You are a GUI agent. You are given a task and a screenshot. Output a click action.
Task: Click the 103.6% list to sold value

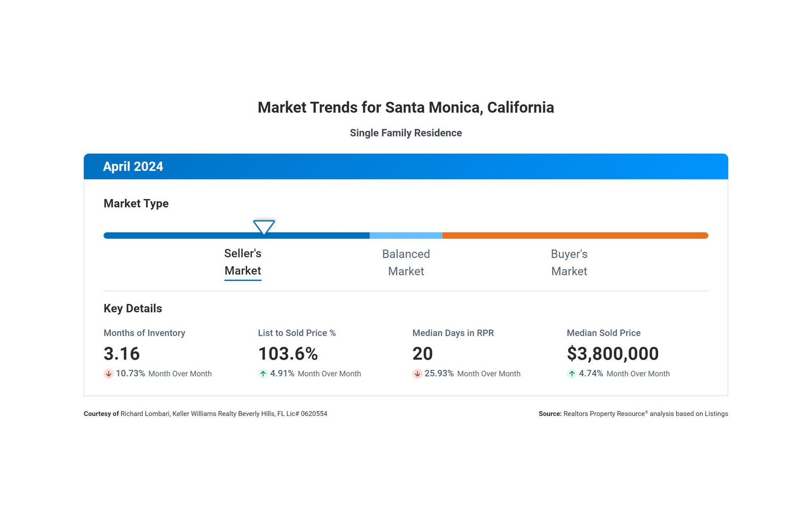coord(288,354)
